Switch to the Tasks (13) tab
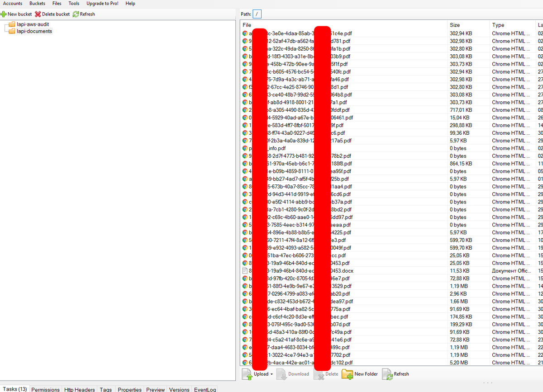The width and height of the screenshot is (543, 392). pyautogui.click(x=15, y=389)
